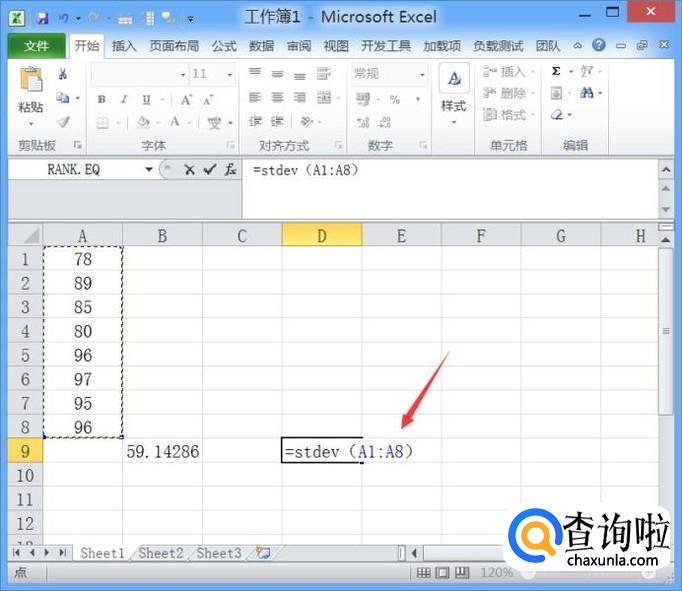This screenshot has height=591, width=682.
Task: Click the Insert cells button
Action: (508, 71)
